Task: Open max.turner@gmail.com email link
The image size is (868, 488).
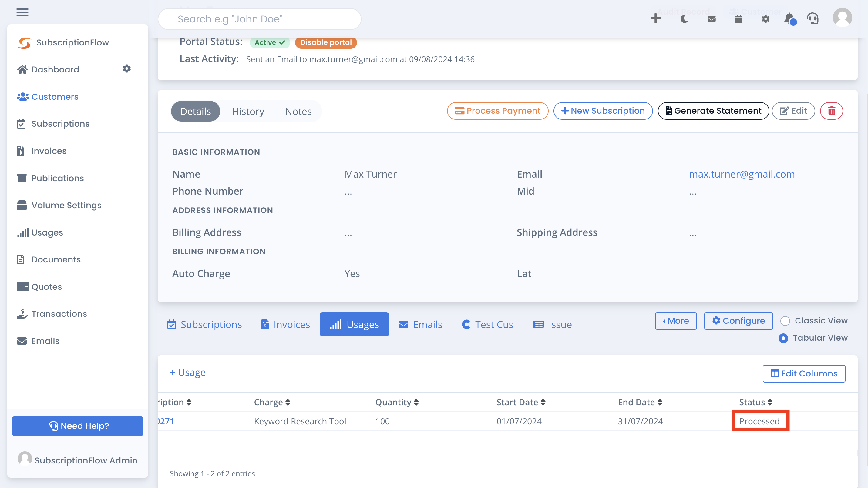Action: pos(742,174)
